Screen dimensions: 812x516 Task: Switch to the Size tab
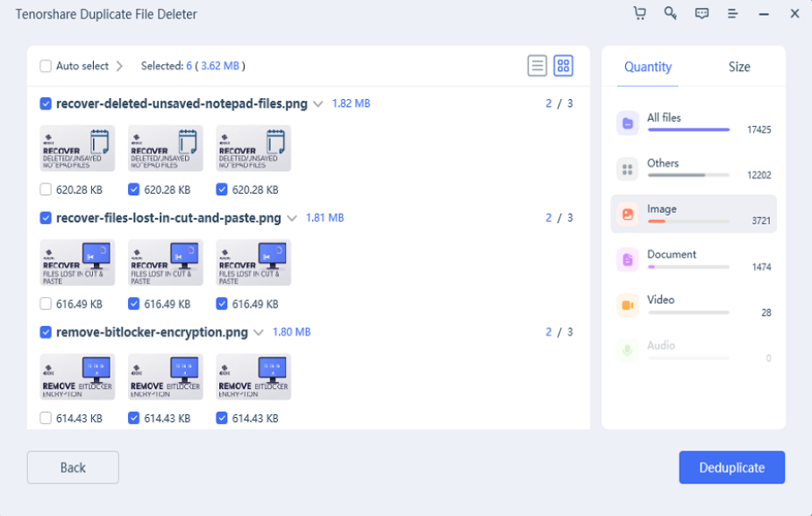pos(739,66)
